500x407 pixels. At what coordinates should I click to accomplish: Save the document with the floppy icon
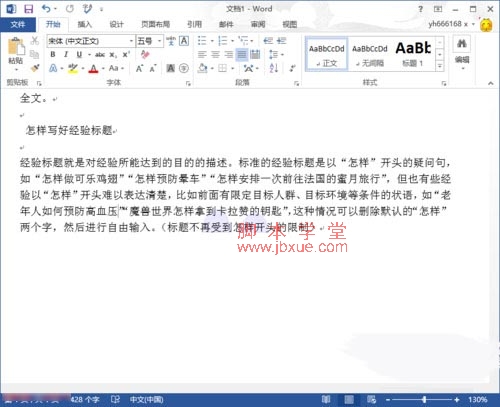[29, 9]
